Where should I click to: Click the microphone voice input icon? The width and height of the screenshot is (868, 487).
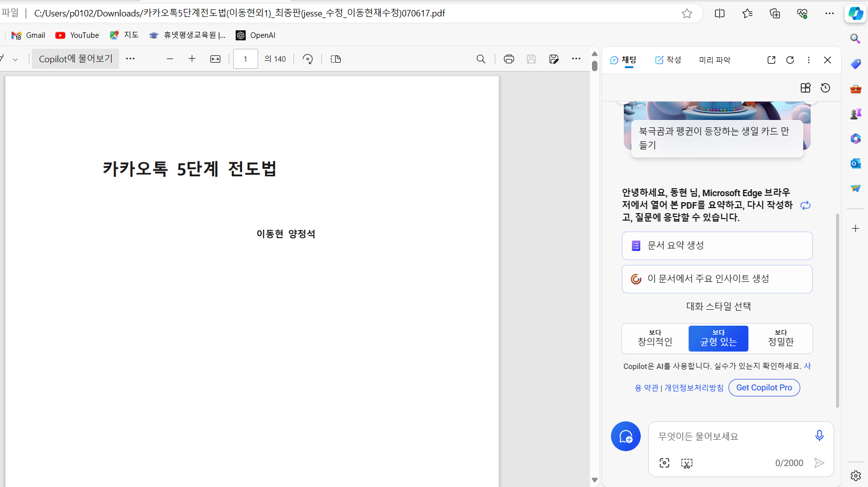pyautogui.click(x=819, y=436)
